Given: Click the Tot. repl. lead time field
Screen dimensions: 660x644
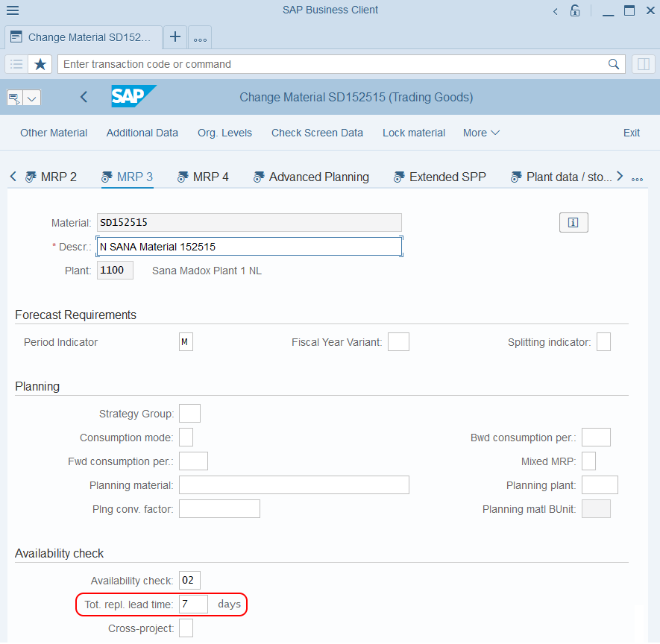Looking at the screenshot, I should coord(193,604).
